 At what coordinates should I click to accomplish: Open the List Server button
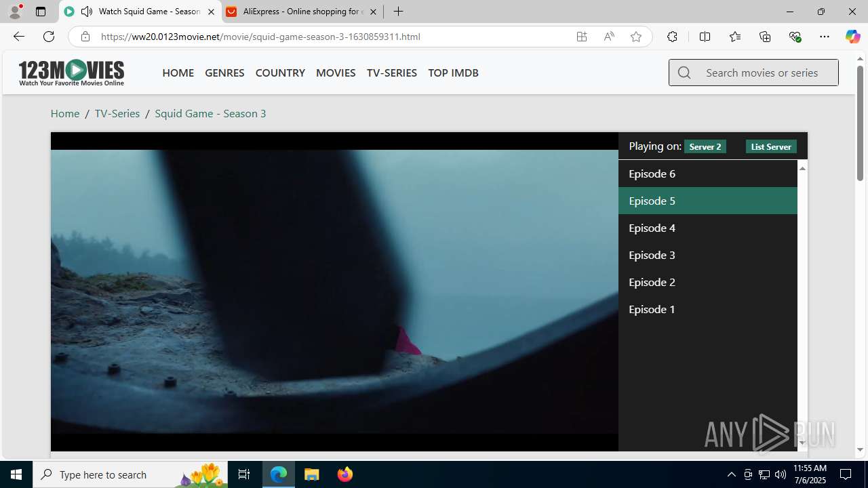[771, 146]
